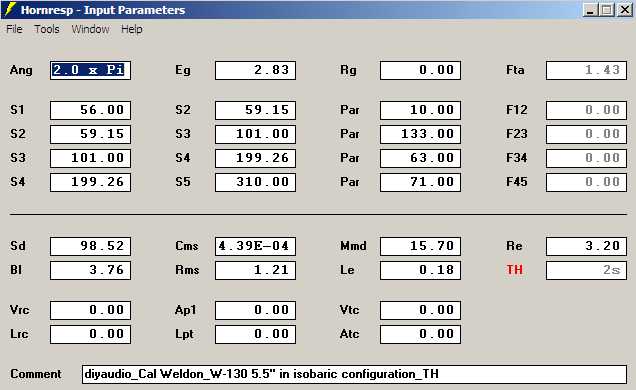The image size is (636, 390).
Task: Edit the Sd field with value 98.52
Action: 90,246
